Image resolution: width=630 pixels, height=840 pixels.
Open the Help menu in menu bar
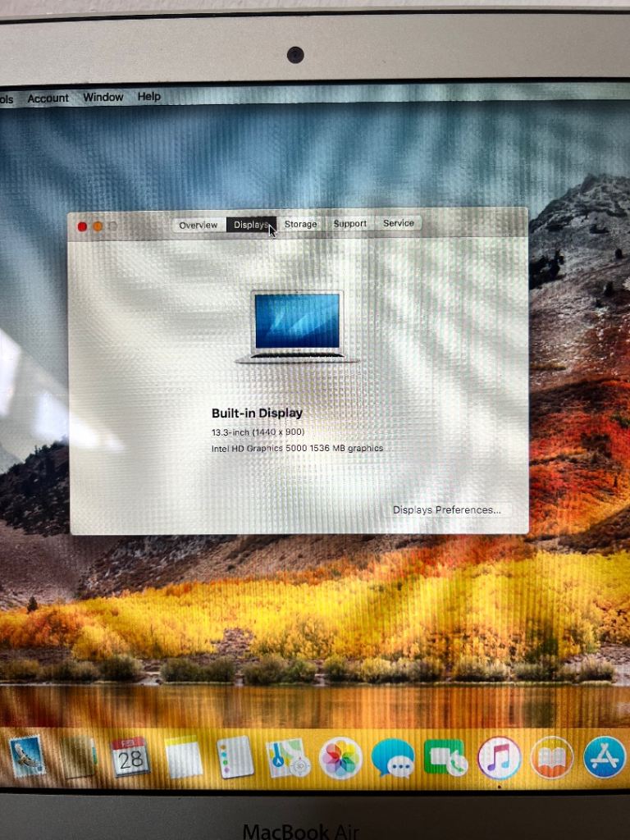(149, 97)
